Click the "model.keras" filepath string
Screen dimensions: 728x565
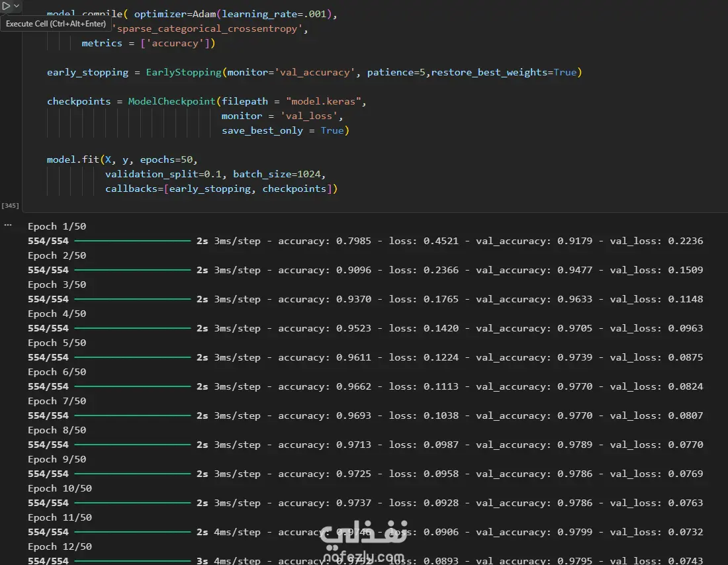[323, 102]
